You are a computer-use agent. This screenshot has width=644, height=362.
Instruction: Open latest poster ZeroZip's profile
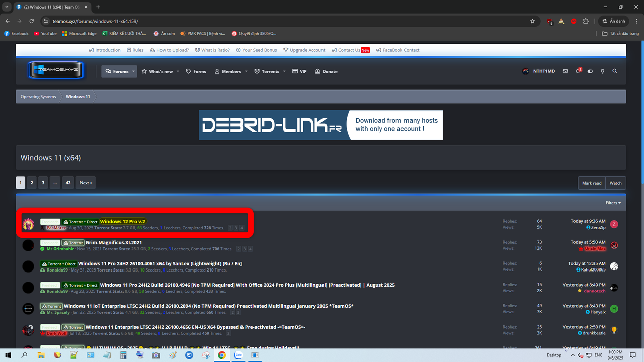coord(596,228)
